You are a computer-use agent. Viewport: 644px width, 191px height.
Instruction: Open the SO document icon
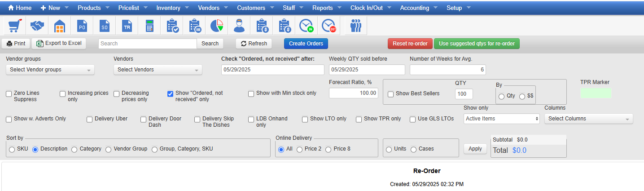(104, 26)
